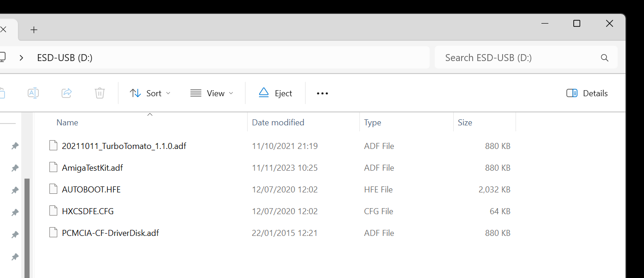Focus the Search ESD-USB (D:) field
This screenshot has width=644, height=278.
tap(526, 58)
